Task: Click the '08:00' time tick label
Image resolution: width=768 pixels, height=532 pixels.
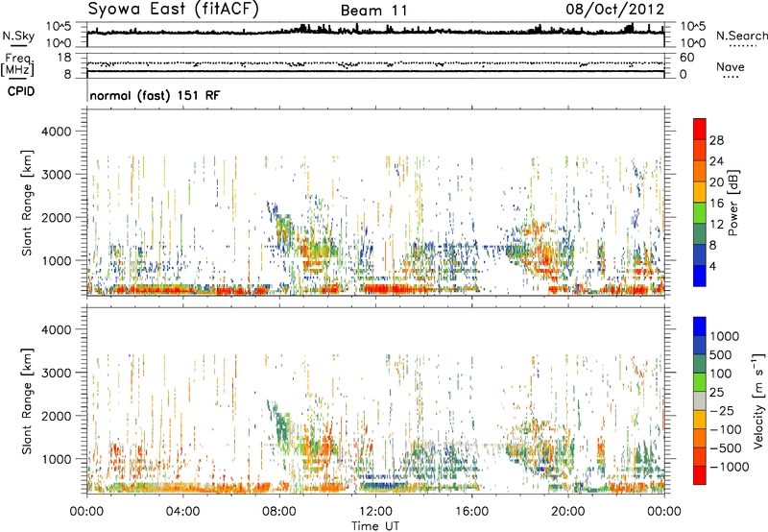Action: click(x=279, y=512)
